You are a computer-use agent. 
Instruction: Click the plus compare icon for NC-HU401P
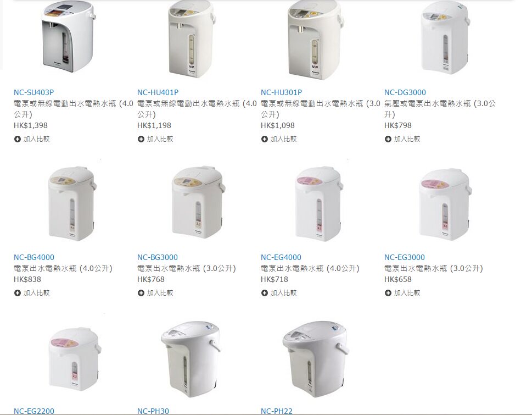click(x=141, y=139)
